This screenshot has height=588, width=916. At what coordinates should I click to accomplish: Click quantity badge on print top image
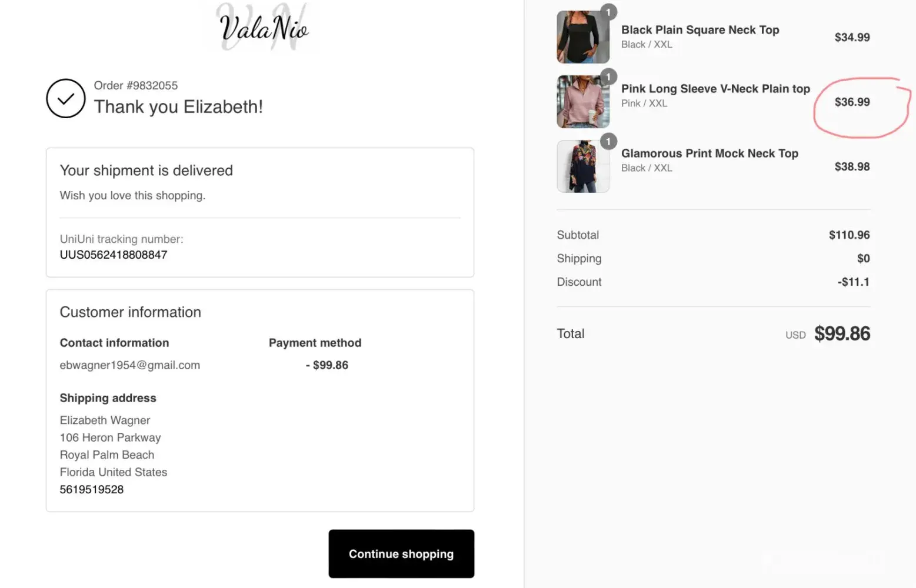608,141
